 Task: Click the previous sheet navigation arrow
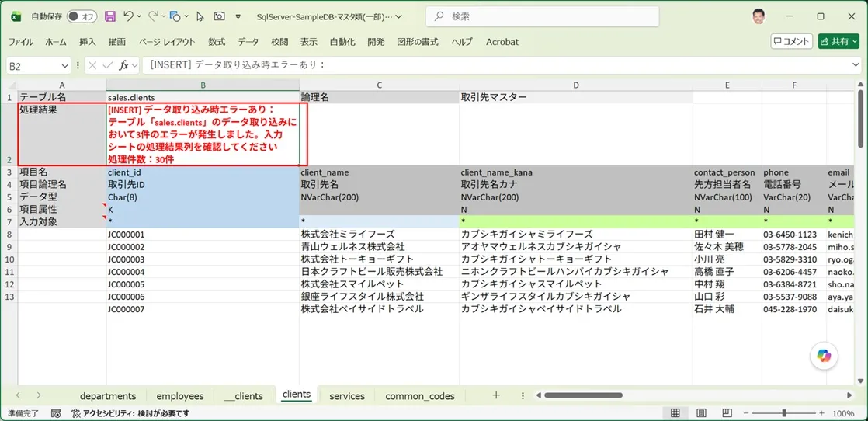(19, 395)
